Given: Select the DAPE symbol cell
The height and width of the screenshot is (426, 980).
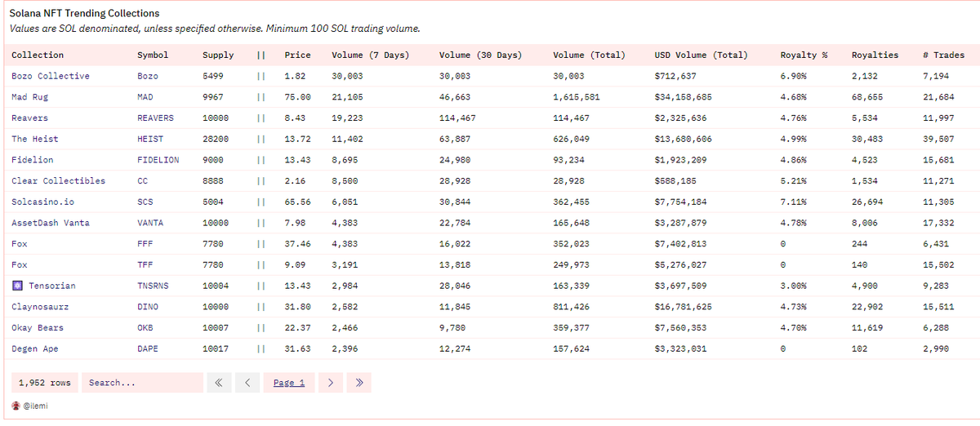Looking at the screenshot, I should [148, 348].
